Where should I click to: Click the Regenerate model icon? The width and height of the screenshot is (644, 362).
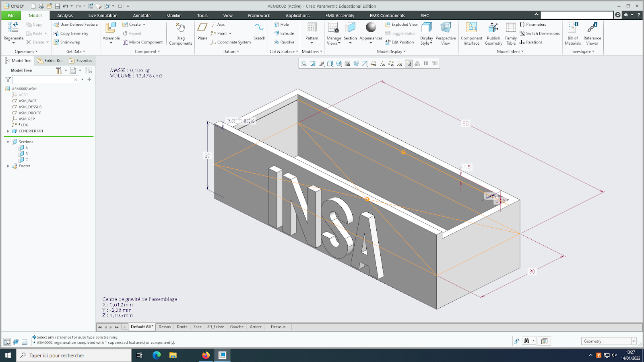(13, 28)
